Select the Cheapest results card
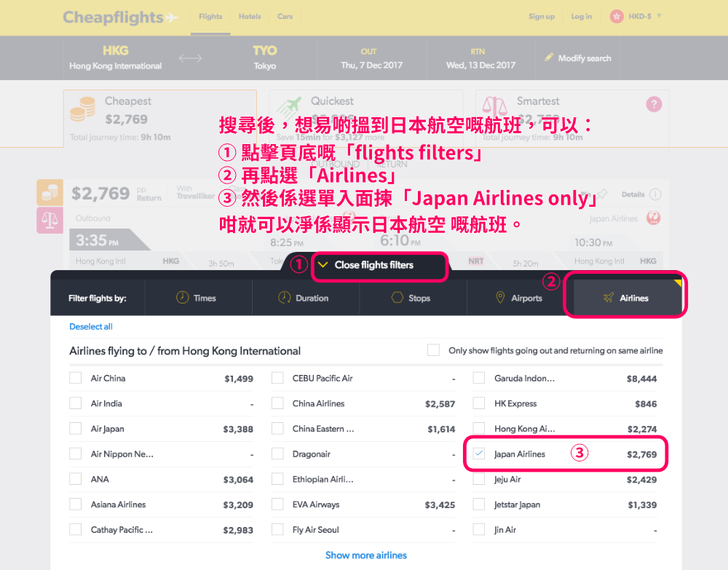This screenshot has width=728, height=570. point(159,119)
